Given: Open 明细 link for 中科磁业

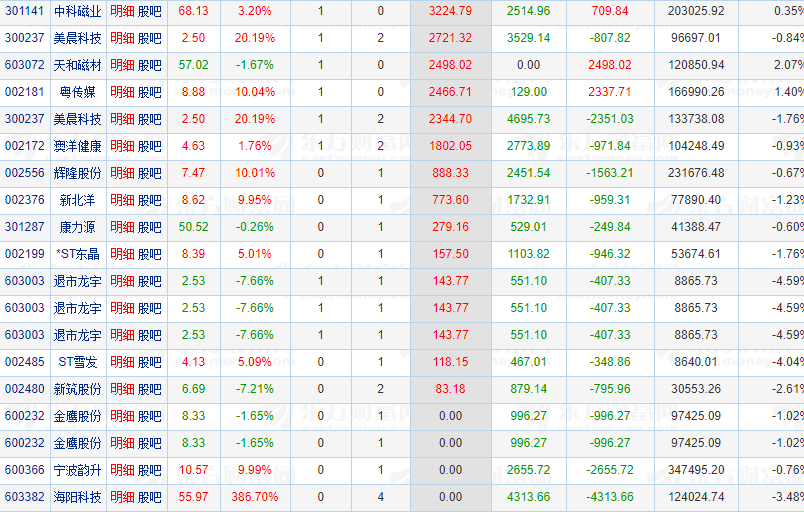Looking at the screenshot, I should pyautogui.click(x=122, y=11).
